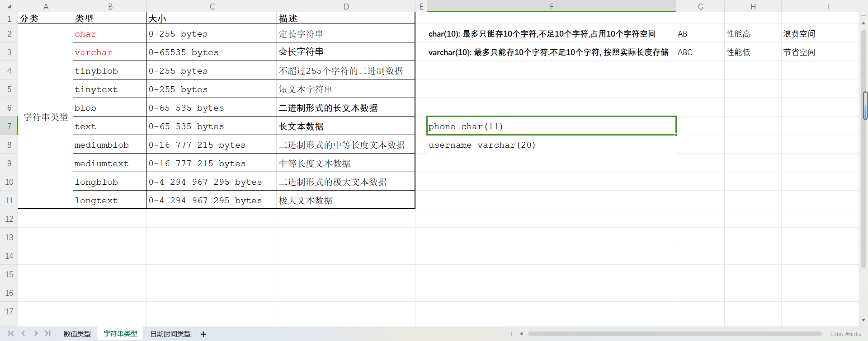Select the 'tinytext' cell
This screenshot has width=868, height=341.
pos(110,89)
